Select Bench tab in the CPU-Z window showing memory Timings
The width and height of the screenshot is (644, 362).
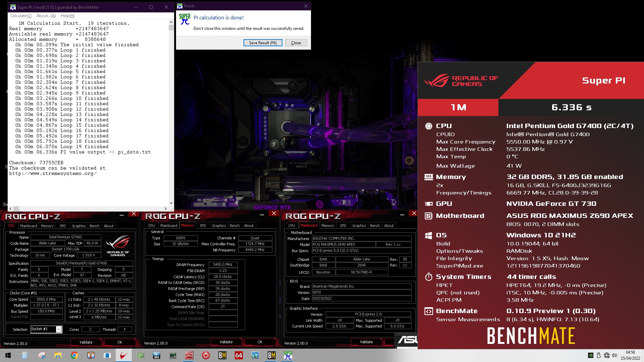235,226
